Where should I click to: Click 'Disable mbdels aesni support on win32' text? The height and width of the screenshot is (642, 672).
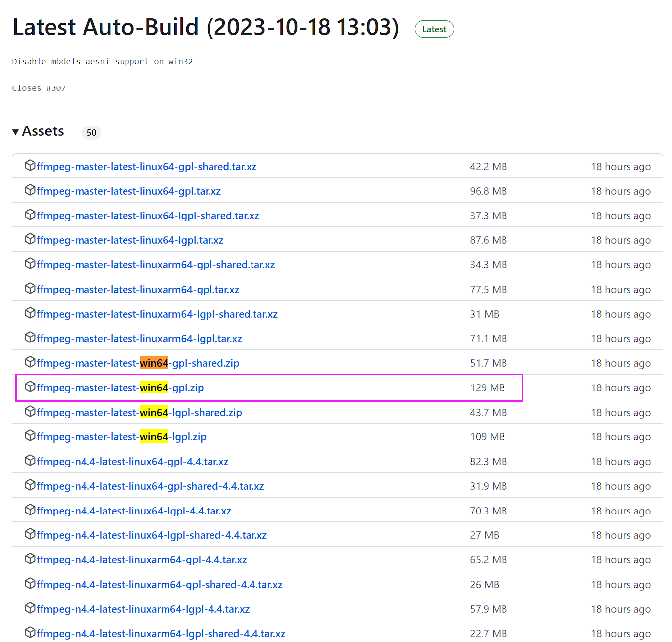[x=102, y=61]
